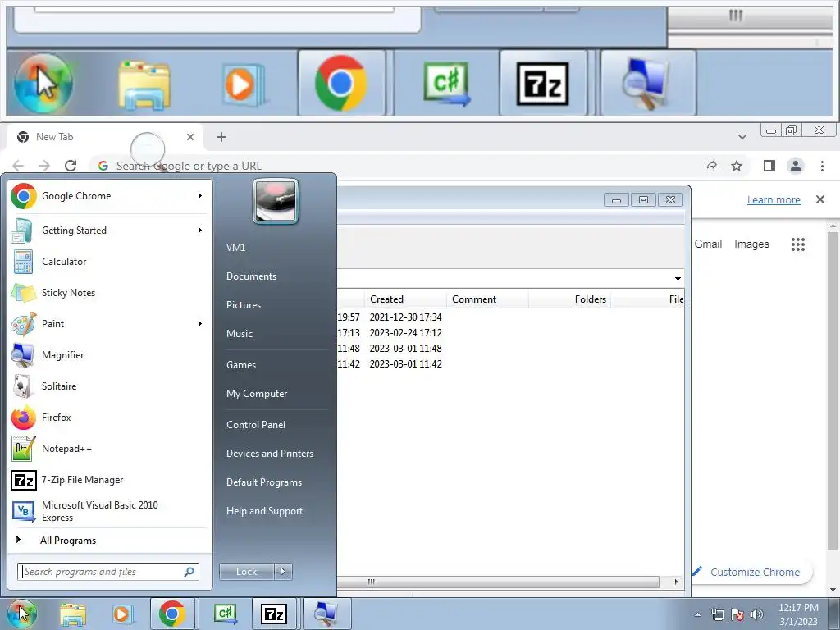Expand the Getting Started submenu arrow
The image size is (840, 630).
pyautogui.click(x=200, y=231)
